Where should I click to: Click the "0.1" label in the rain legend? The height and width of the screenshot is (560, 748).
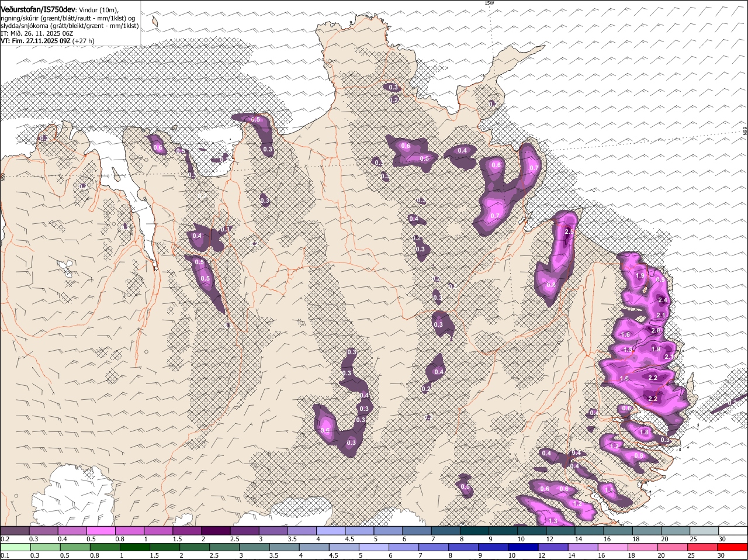click(5, 555)
